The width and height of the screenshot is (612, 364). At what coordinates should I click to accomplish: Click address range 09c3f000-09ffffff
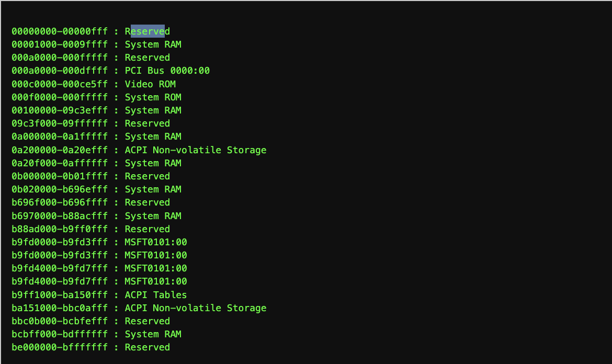(x=60, y=123)
